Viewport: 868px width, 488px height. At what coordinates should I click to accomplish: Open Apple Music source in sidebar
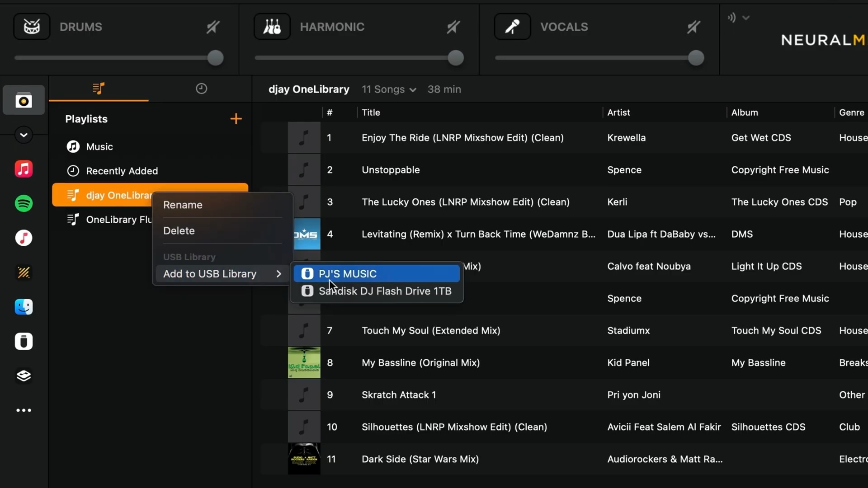24,169
